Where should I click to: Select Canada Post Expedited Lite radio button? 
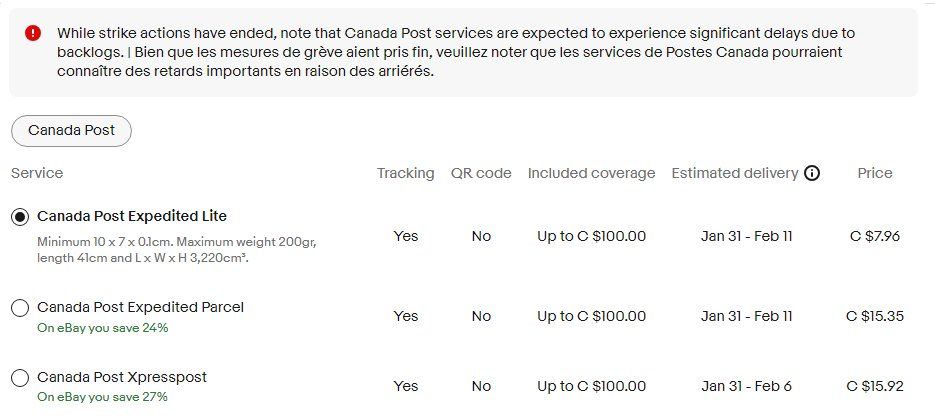20,217
